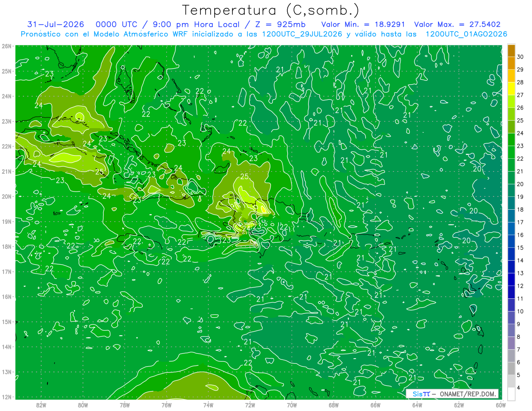Click valid-until time "1200UTC_01AGO2026"
The image size is (532, 411).
466,34
